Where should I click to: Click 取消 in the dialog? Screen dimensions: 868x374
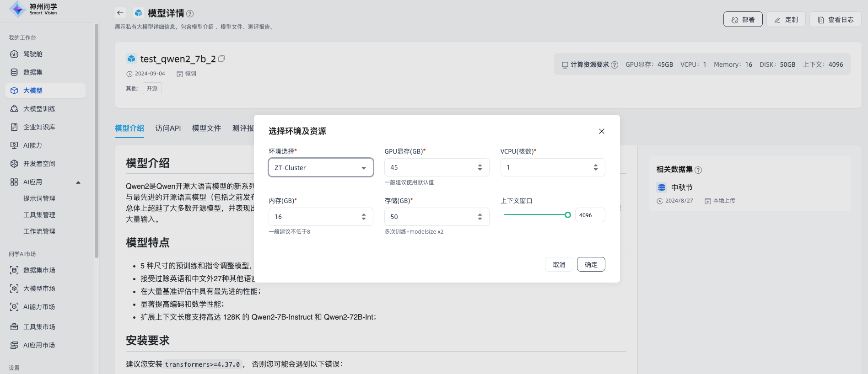coord(559,265)
